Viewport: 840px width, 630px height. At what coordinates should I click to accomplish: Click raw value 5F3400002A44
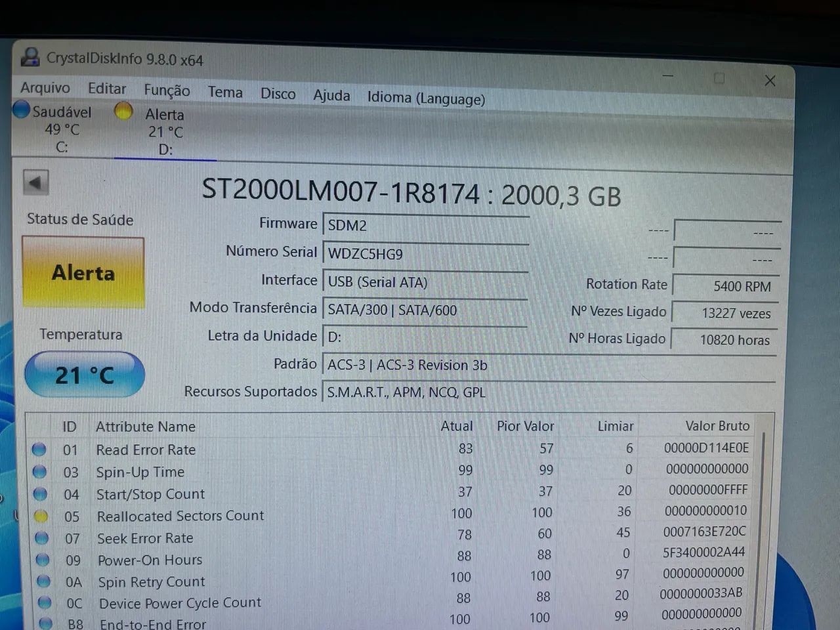coord(703,553)
